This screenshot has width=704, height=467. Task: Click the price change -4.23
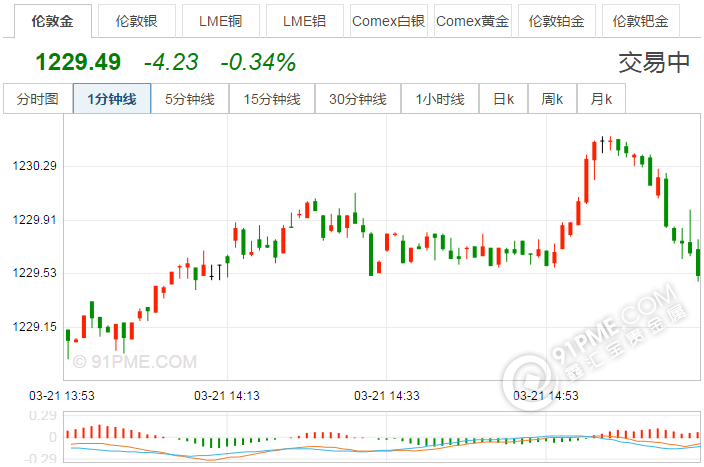(171, 62)
